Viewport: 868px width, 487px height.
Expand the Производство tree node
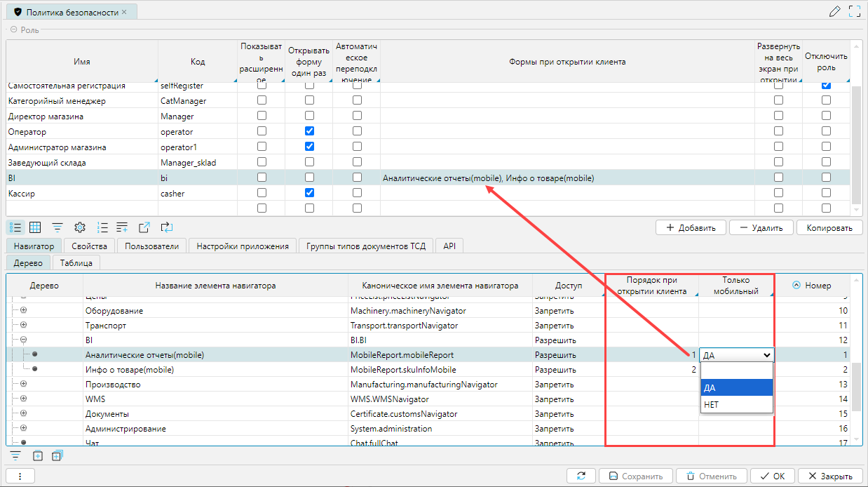(x=23, y=385)
